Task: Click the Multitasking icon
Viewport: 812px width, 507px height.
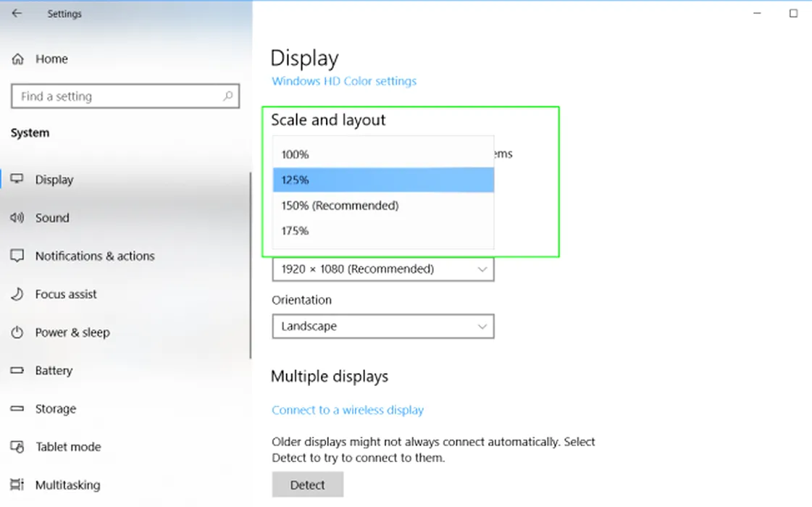Action: pos(17,485)
